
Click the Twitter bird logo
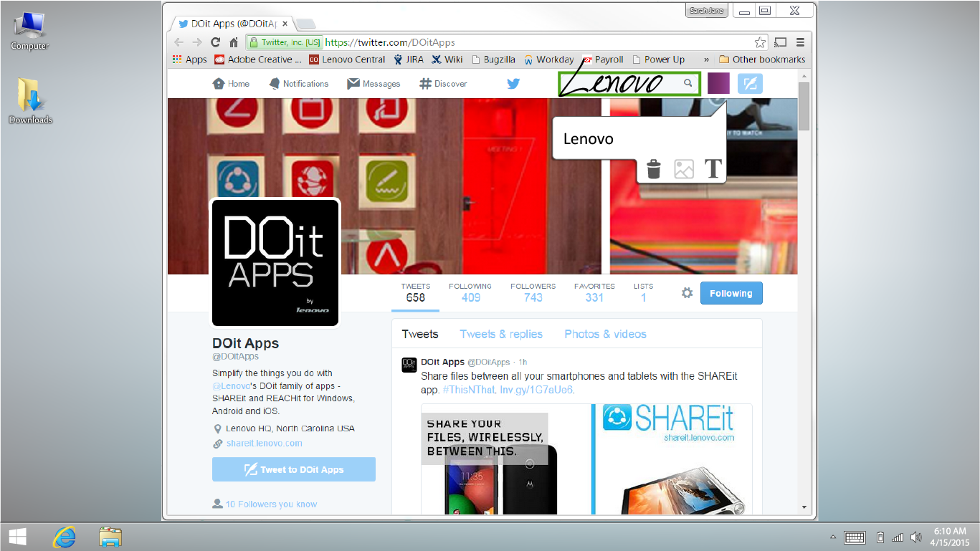coord(513,84)
